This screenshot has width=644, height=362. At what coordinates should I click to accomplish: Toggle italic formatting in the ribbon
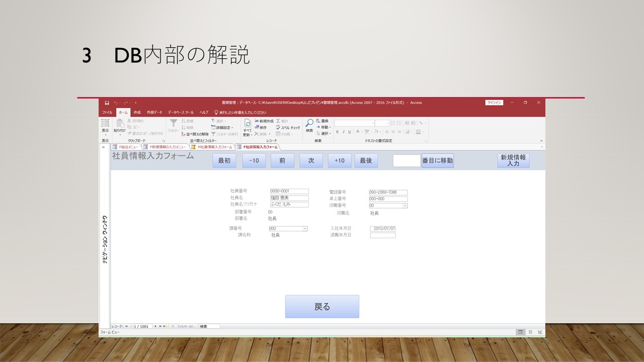(343, 132)
